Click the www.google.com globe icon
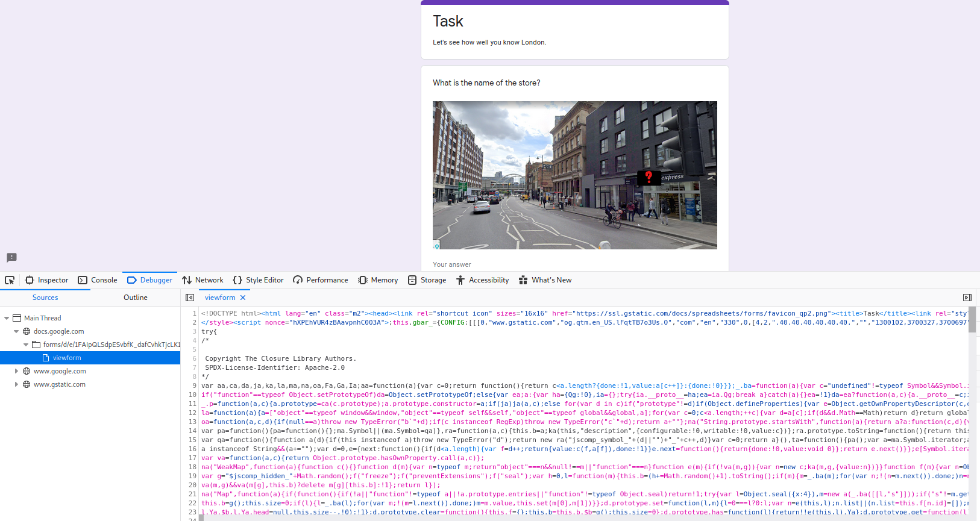Screen dimensions: 980x521 pyautogui.click(x=27, y=371)
